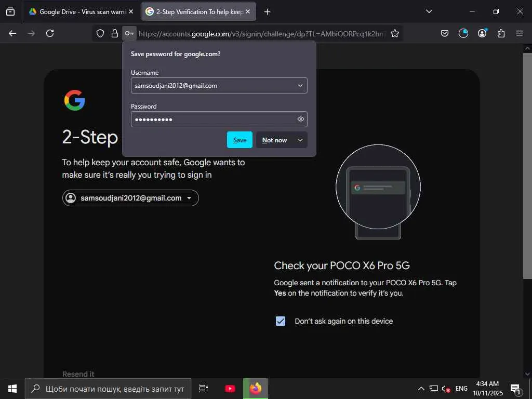
Task: Open YouTube app on taskbar
Action: [230, 389]
